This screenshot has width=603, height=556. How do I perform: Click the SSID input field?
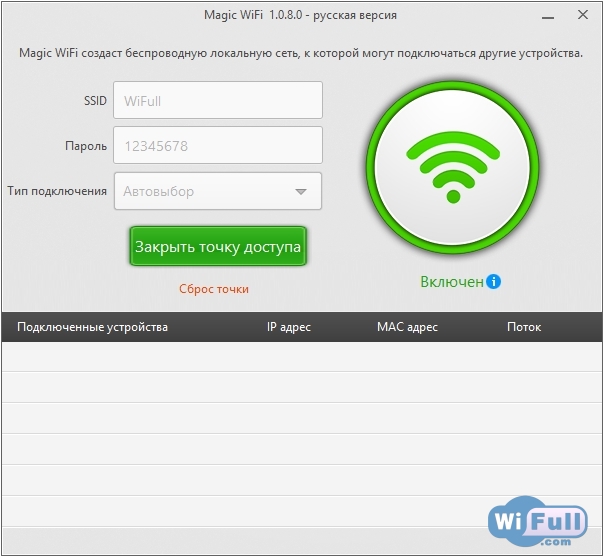coord(218,100)
